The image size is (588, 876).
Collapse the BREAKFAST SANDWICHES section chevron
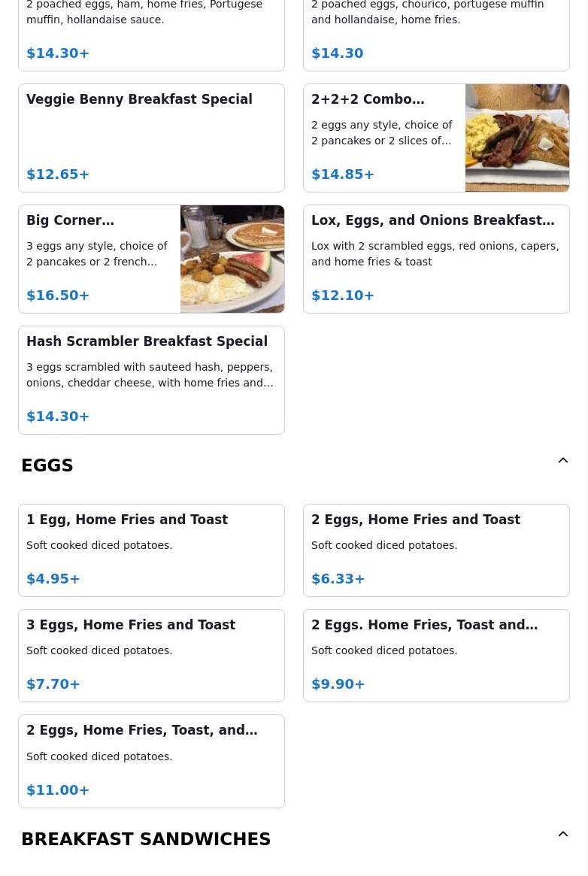coord(563,834)
